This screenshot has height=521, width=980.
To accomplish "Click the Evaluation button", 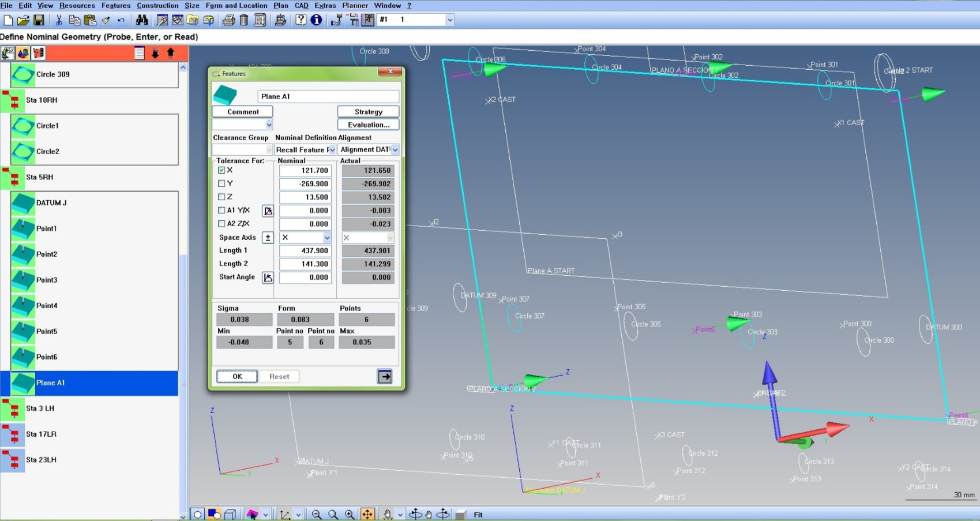I will tap(368, 124).
